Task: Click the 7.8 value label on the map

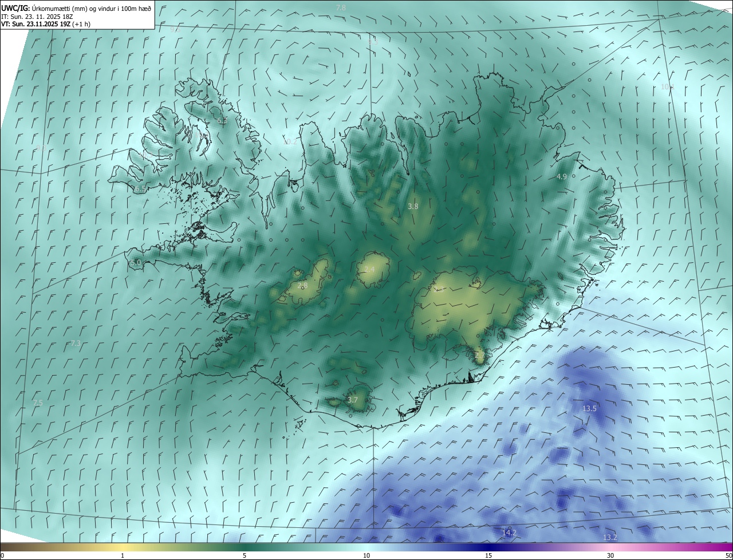Action: pos(341,7)
